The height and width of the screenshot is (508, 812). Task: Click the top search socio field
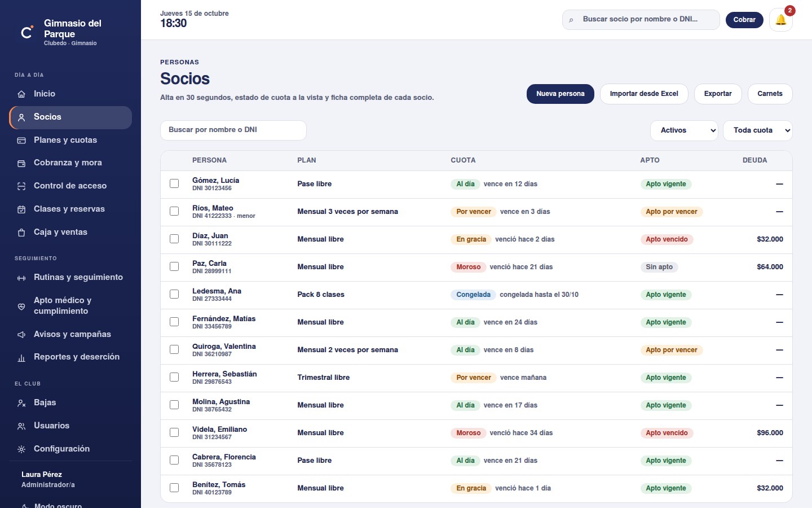point(641,20)
